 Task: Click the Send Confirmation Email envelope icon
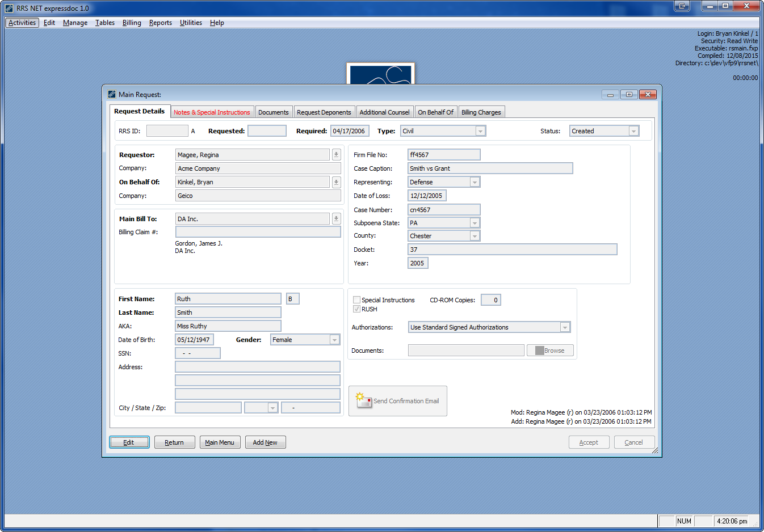tap(363, 400)
